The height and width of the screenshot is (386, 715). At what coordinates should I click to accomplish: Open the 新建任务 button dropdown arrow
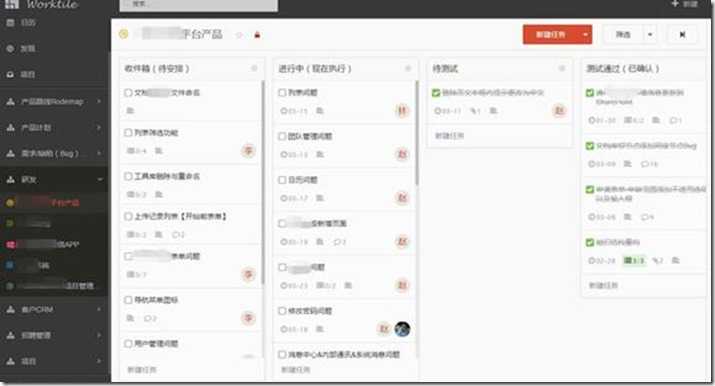pos(585,35)
